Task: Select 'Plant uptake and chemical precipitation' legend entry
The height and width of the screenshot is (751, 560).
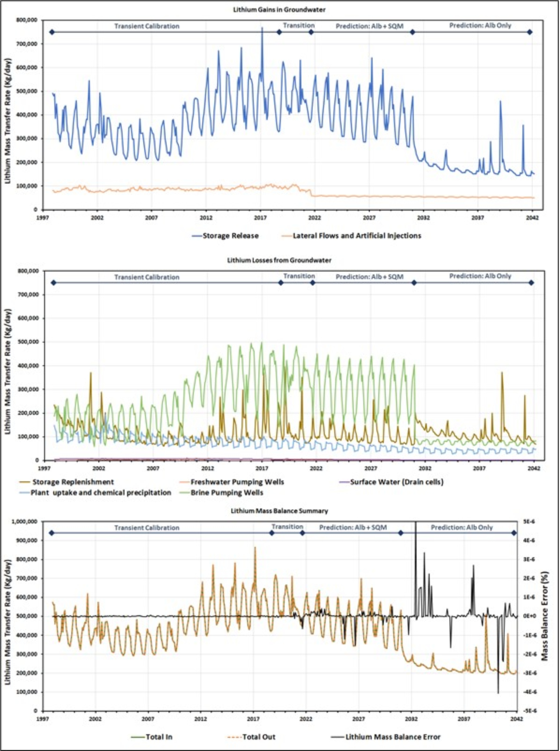Action: pos(96,493)
